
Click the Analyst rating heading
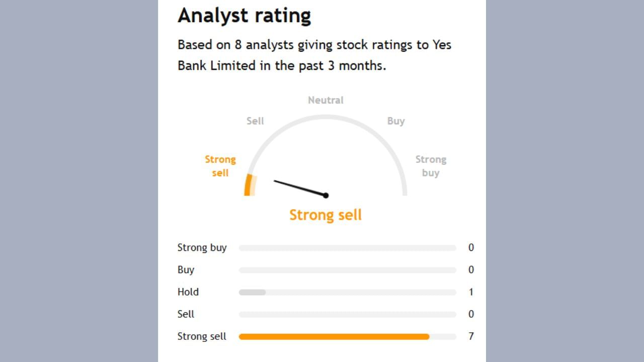(x=244, y=16)
